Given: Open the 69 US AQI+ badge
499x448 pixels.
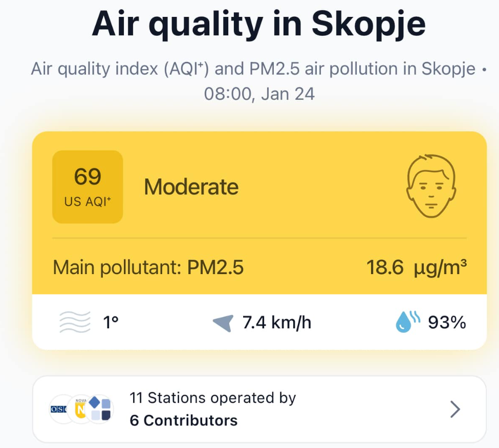Looking at the screenshot, I should coord(88,187).
